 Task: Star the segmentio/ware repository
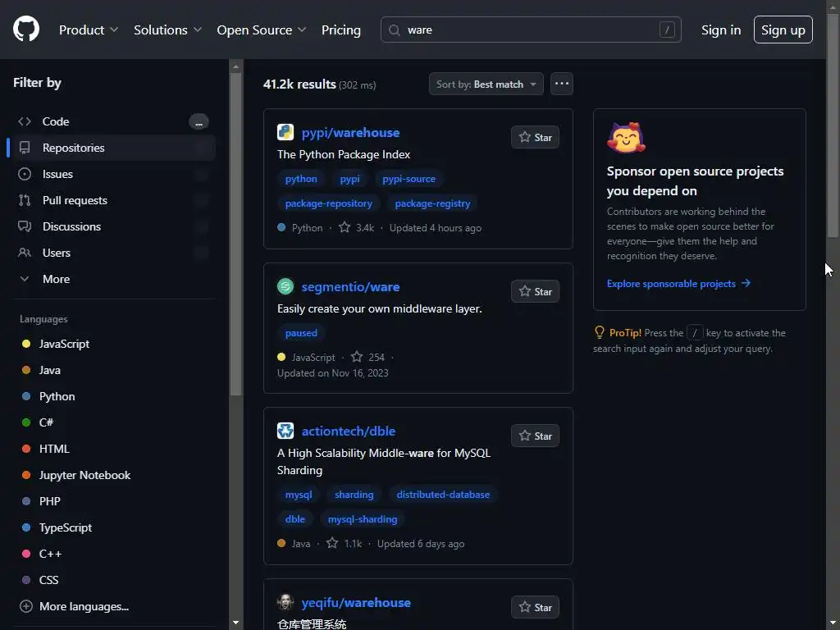click(x=535, y=291)
